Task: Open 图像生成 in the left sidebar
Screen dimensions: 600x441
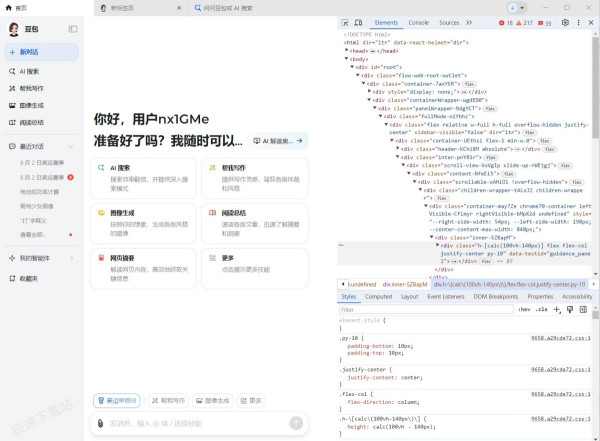Action: click(41, 105)
